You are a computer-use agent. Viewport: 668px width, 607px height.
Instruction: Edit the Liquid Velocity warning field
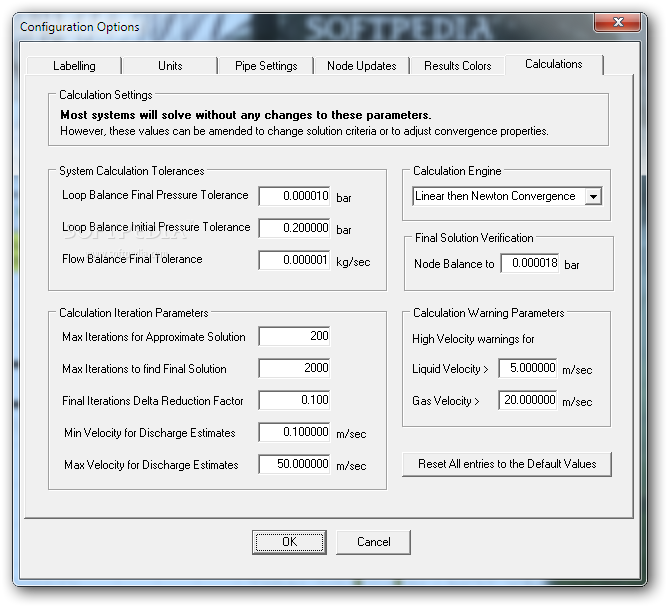528,368
